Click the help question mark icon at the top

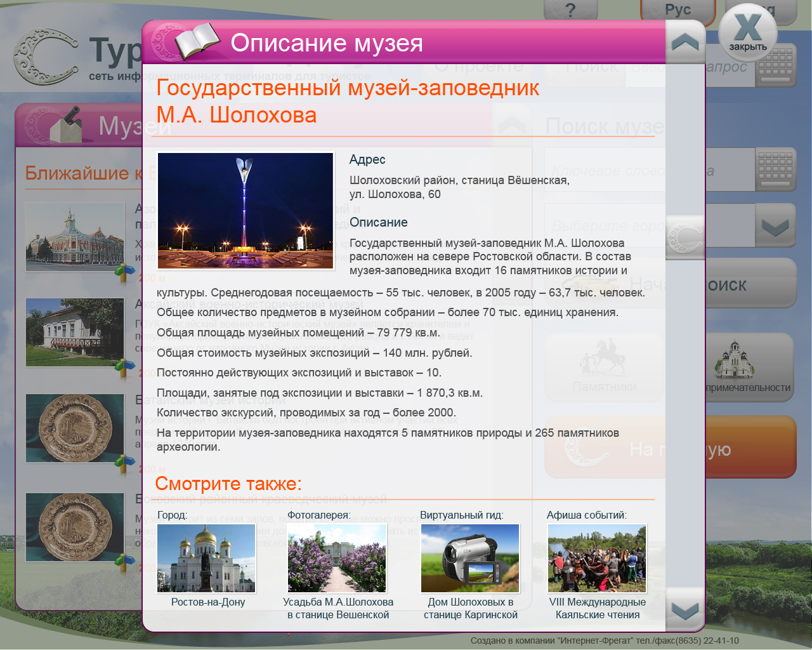click(571, 10)
